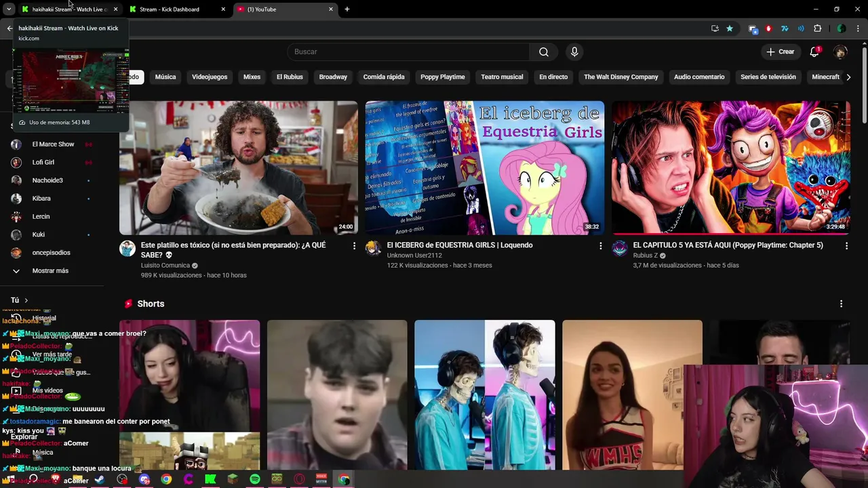Open the El ICEBERG de EQUESTRIA GIRLS title
Screen dimensions: 868x488
click(460, 245)
